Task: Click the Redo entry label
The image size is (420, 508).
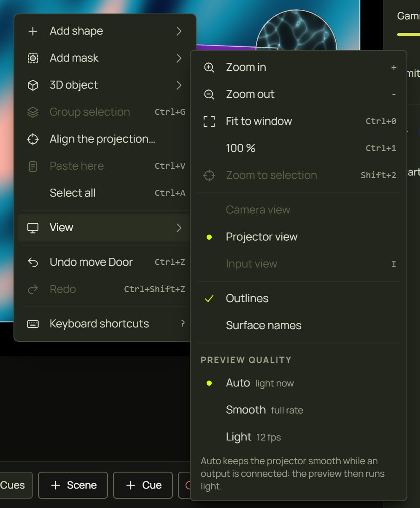Action: pyautogui.click(x=63, y=289)
